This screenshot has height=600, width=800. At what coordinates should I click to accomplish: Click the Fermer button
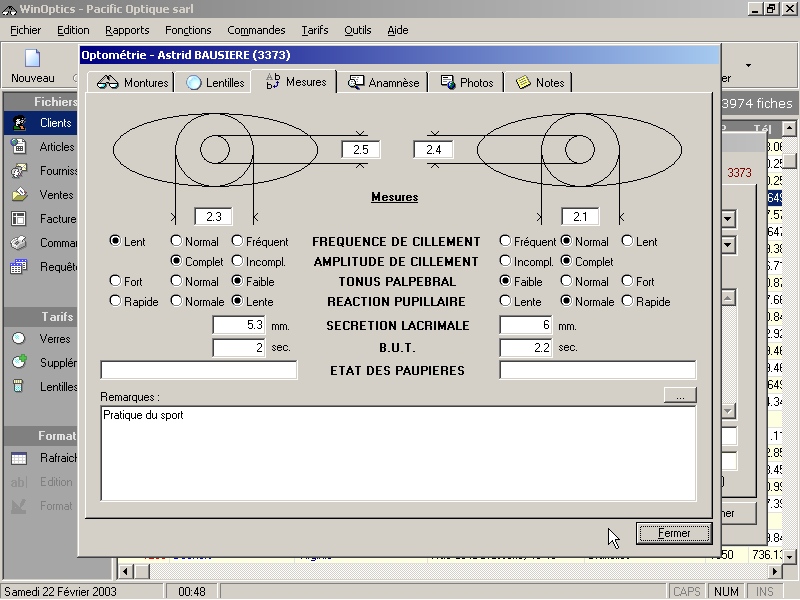[x=674, y=534]
